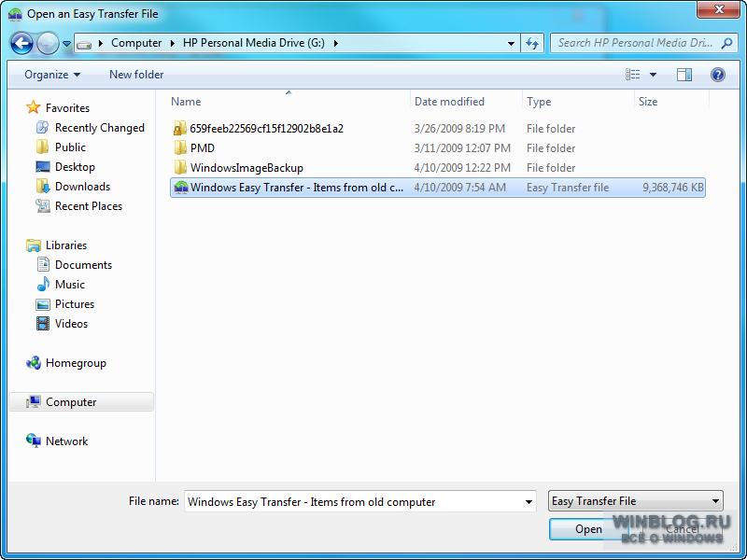
Task: Sort by the Type column header
Action: click(539, 102)
